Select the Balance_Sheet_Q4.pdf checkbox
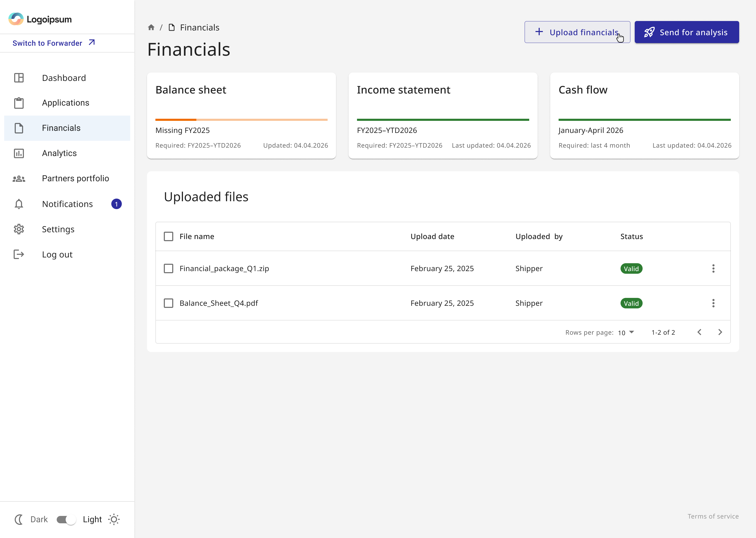The width and height of the screenshot is (756, 538). click(169, 303)
